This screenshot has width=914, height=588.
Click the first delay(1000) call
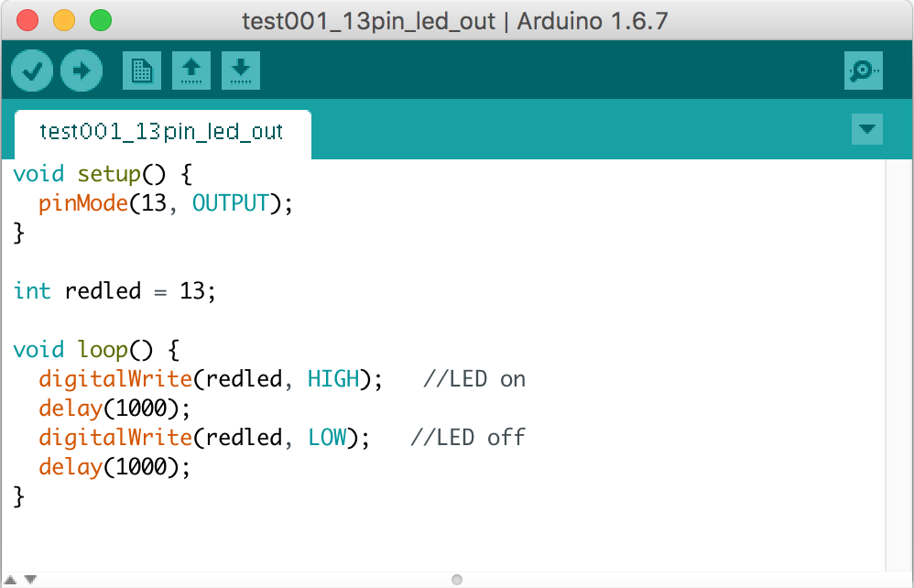click(114, 408)
